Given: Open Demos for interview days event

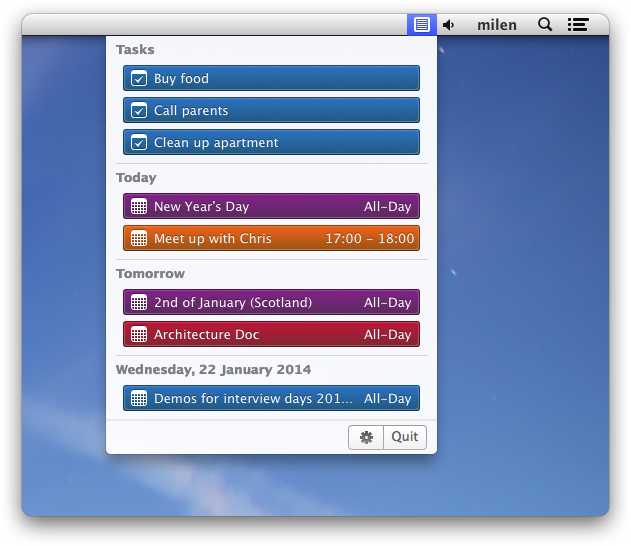Looking at the screenshot, I should coord(271,398).
